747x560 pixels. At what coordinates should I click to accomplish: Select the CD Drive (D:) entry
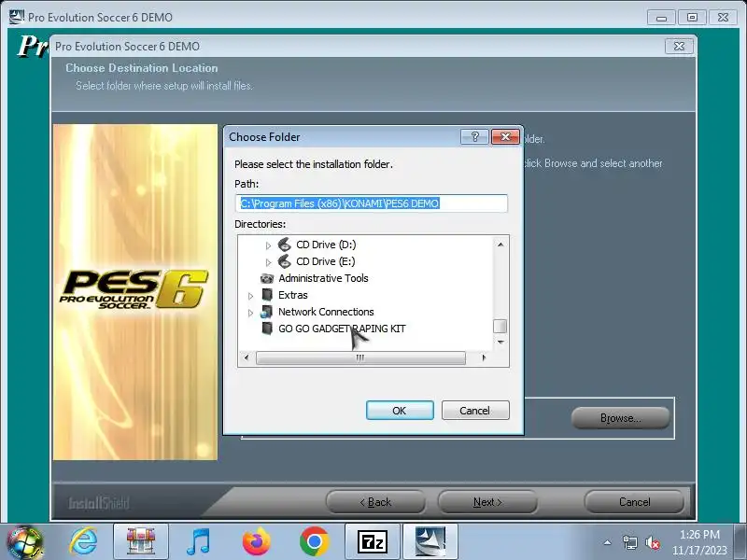coord(326,245)
